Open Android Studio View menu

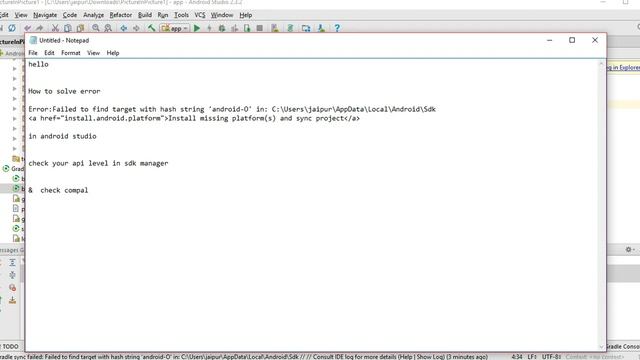coord(21,15)
